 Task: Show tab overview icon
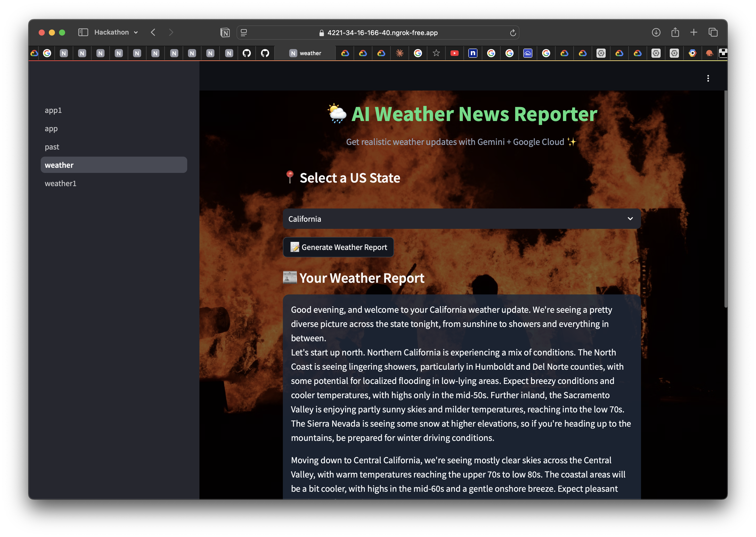pyautogui.click(x=713, y=32)
